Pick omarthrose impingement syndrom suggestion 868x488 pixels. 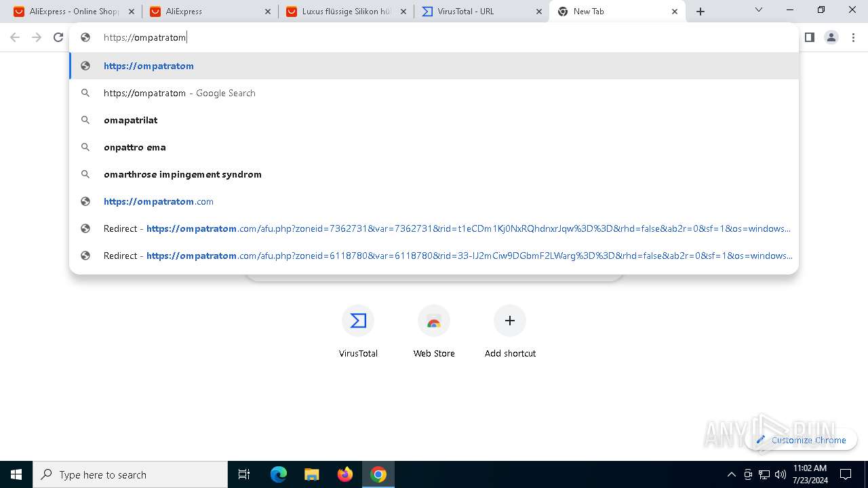[434, 174]
